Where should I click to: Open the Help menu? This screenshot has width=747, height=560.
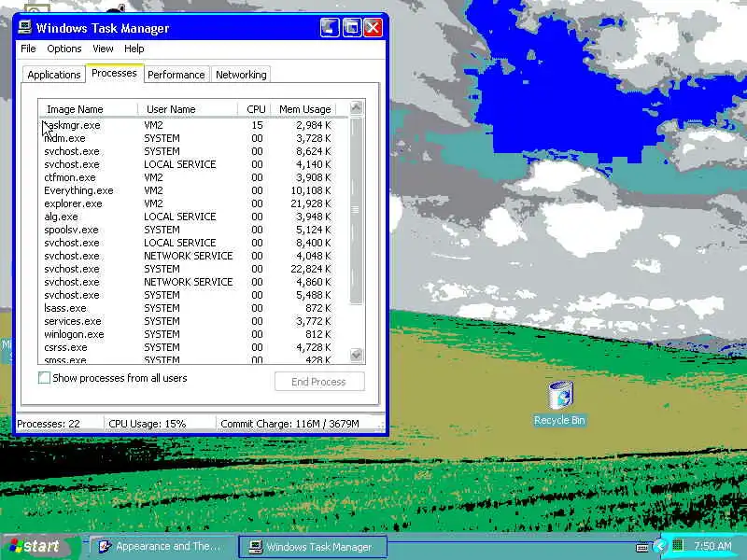(134, 49)
